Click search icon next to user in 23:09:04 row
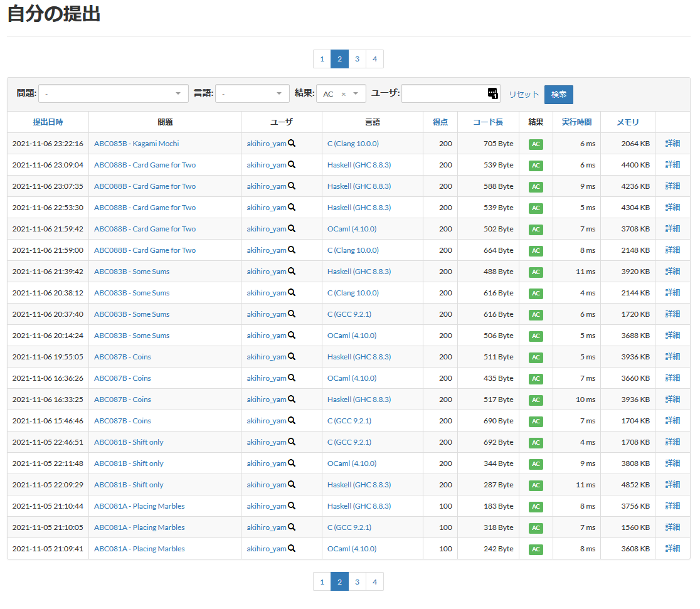The image size is (700, 609). 292,165
